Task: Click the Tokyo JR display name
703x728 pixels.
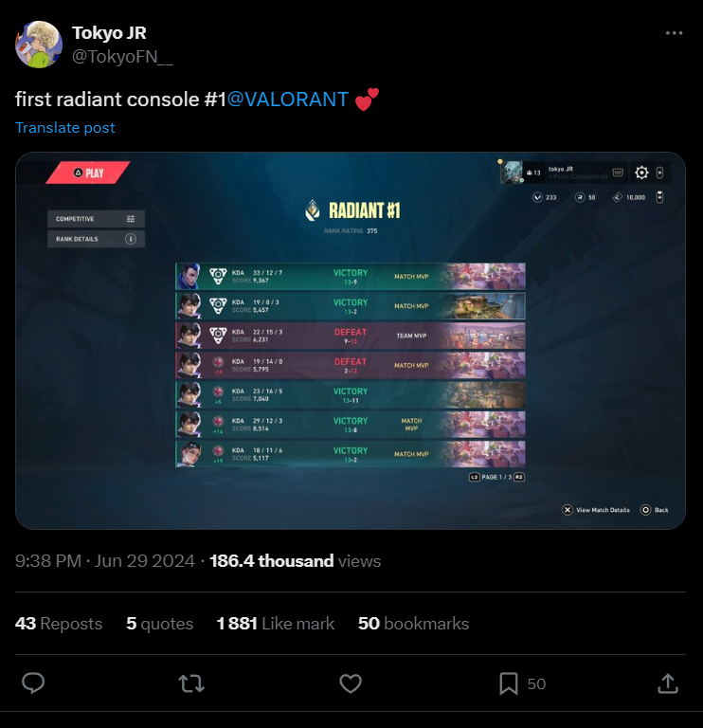Action: [109, 33]
